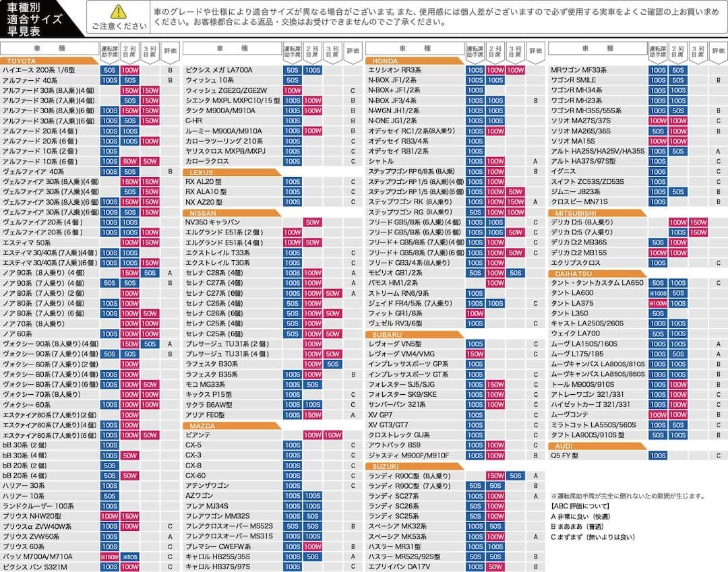728x572 pixels.
Task: Click the DAIHATSU section header
Action: 573,274
